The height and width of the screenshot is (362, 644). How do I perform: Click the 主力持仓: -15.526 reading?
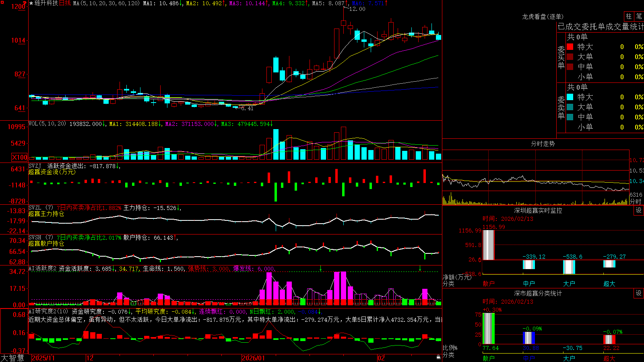(x=150, y=208)
